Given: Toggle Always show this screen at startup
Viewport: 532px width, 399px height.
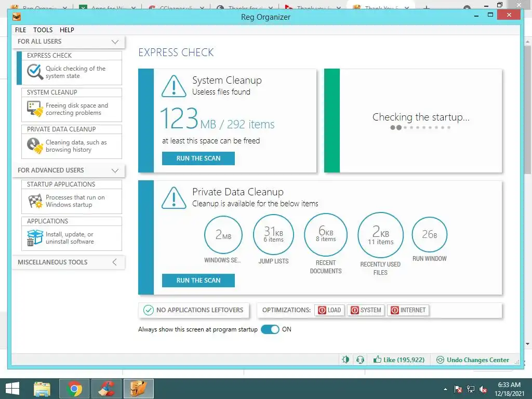Looking at the screenshot, I should coord(270,329).
